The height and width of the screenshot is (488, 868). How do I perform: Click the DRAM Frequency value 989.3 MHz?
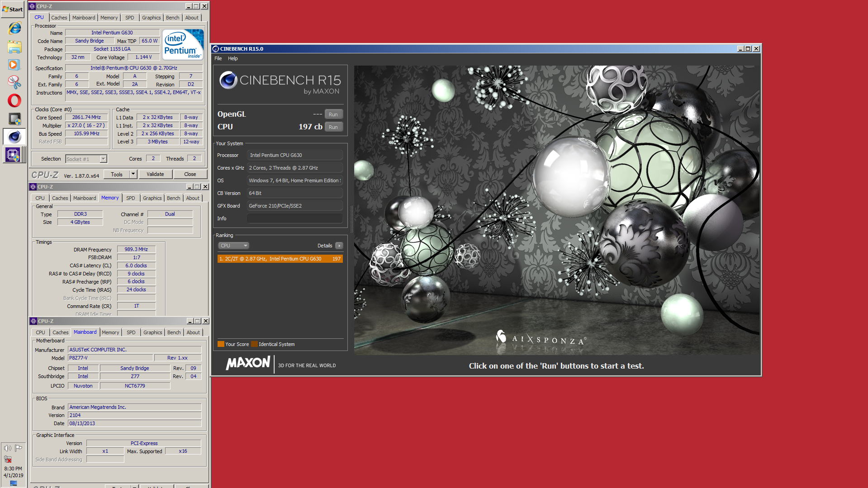pos(137,249)
